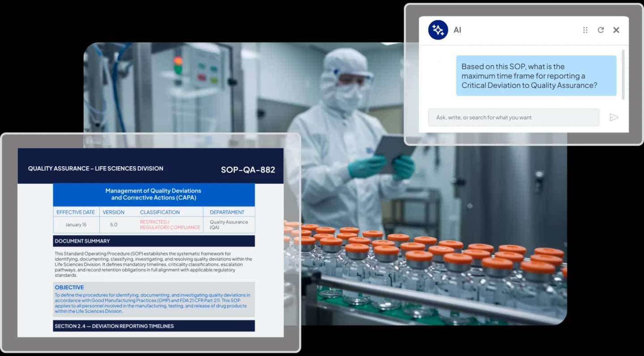Close the AI chat panel
Image resolution: width=644 pixels, height=356 pixels.
(616, 30)
